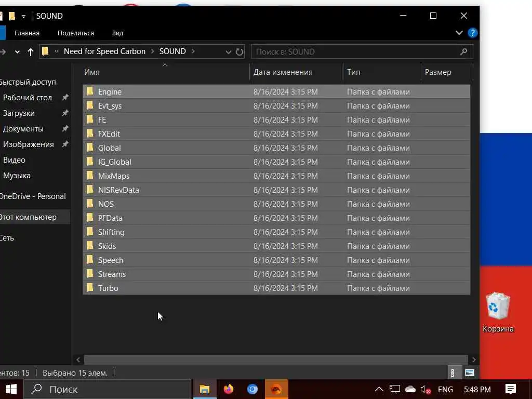532x399 pixels.
Task: Sort by the Имя column header
Action: click(x=166, y=72)
